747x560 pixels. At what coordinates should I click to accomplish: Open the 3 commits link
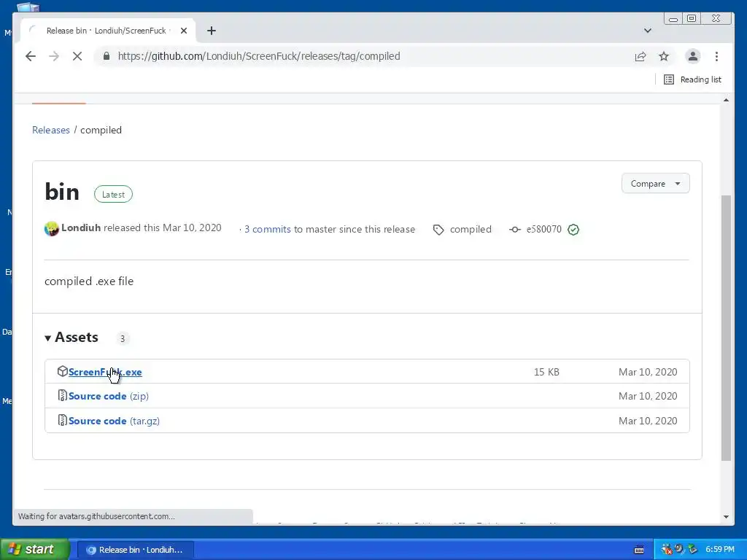click(x=267, y=229)
